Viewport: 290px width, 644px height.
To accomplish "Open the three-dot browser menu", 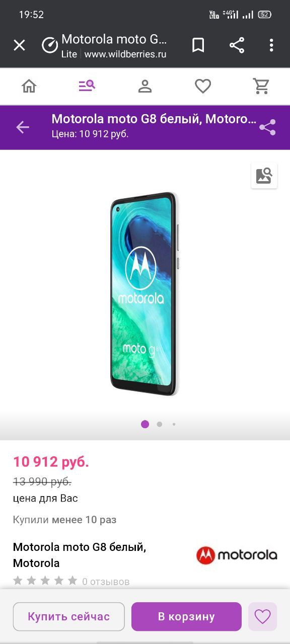I will tap(271, 45).
